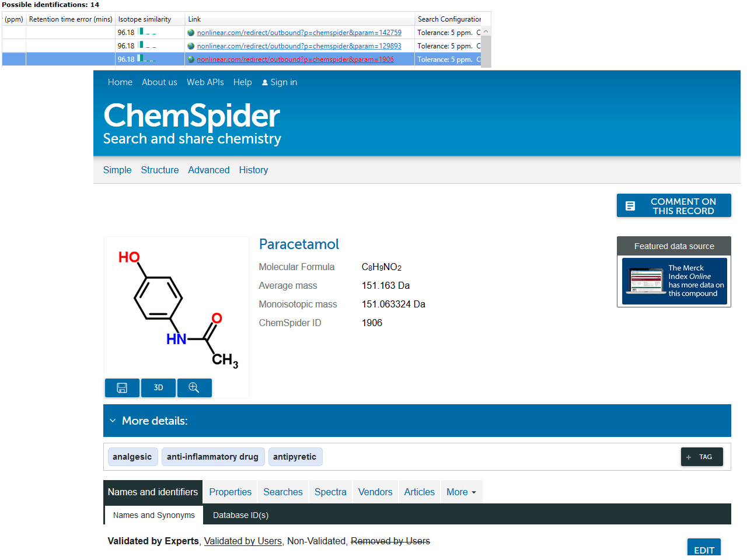
Task: Sort by Retention time error column
Action: (x=71, y=19)
